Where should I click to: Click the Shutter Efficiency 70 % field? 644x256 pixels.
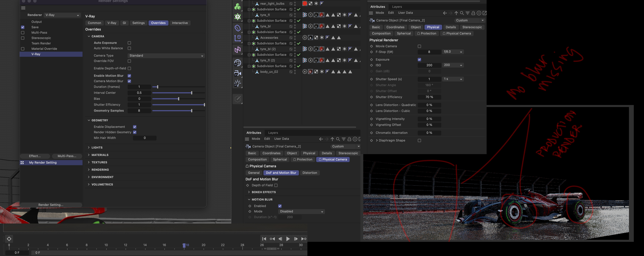point(429,97)
